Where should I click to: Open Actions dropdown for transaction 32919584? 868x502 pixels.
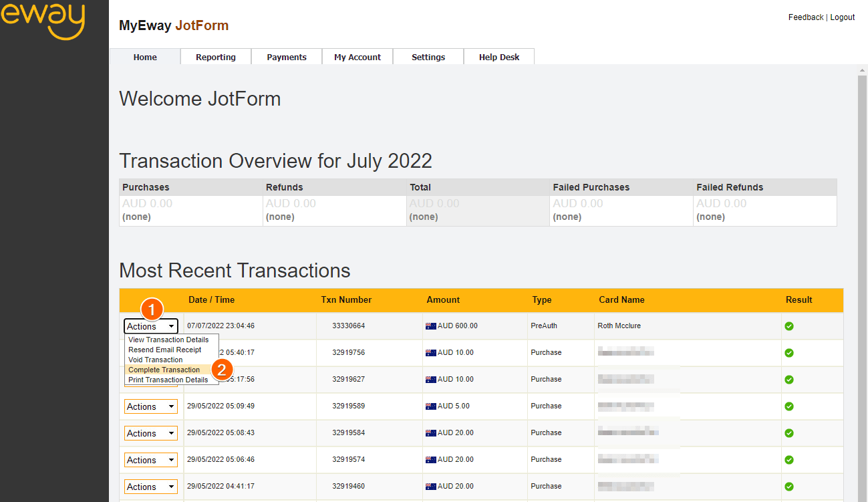coord(151,433)
